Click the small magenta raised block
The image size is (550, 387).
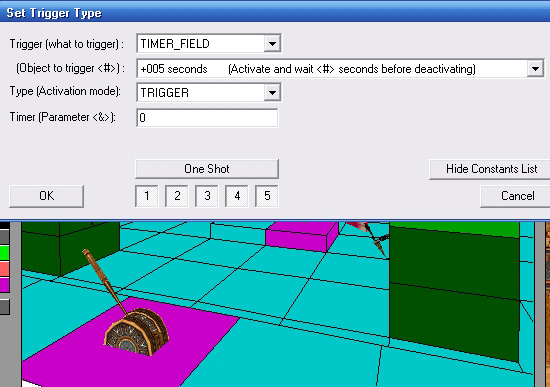[302, 236]
